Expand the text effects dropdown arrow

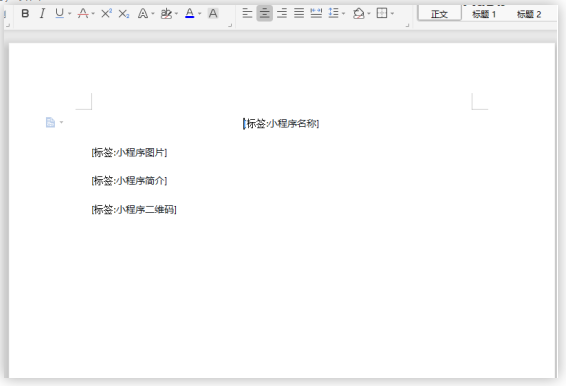coord(153,14)
